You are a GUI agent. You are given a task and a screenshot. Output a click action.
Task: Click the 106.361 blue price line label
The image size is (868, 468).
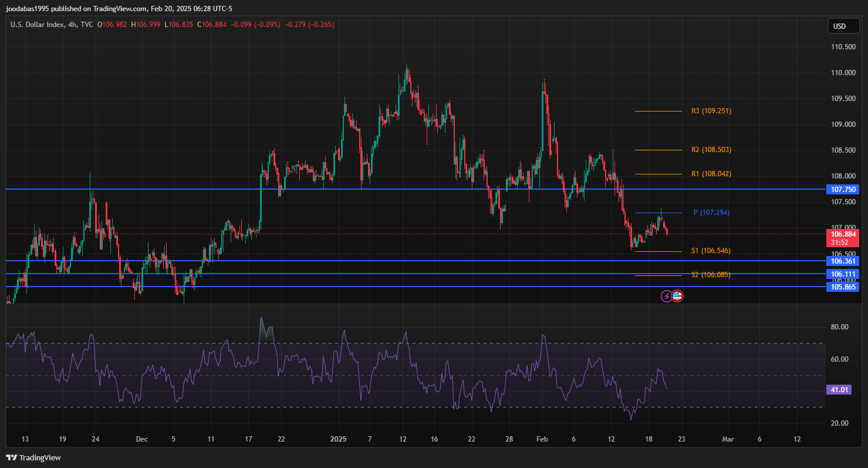842,261
